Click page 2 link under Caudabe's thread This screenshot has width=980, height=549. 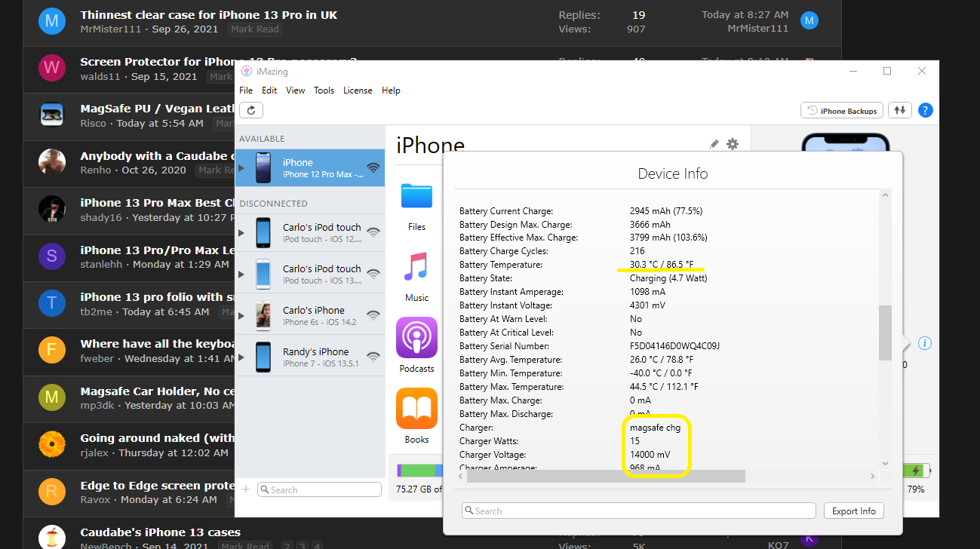(x=287, y=545)
